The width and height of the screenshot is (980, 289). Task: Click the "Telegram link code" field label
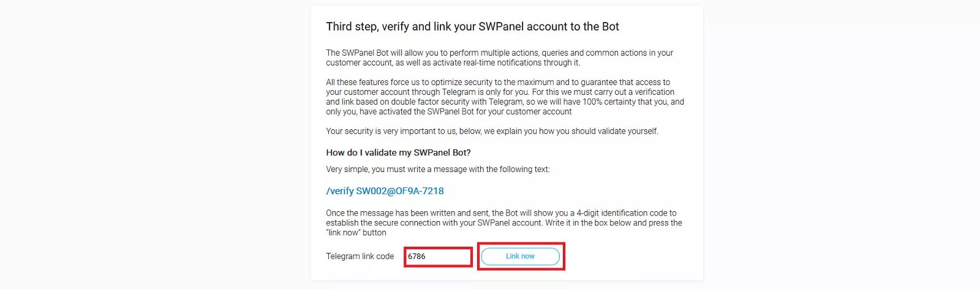360,257
